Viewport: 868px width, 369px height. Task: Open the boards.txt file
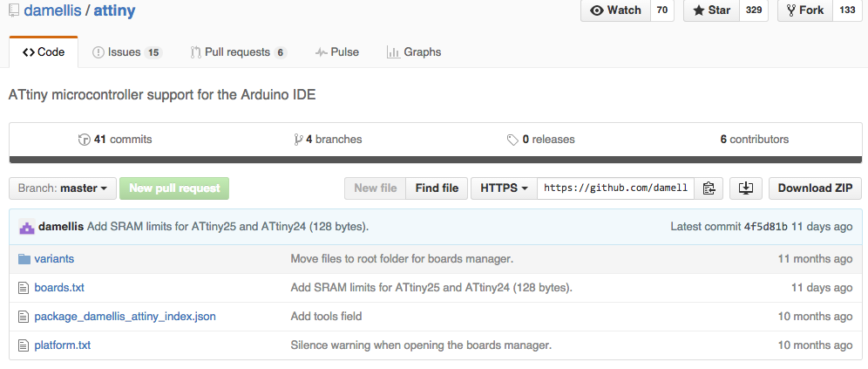59,288
